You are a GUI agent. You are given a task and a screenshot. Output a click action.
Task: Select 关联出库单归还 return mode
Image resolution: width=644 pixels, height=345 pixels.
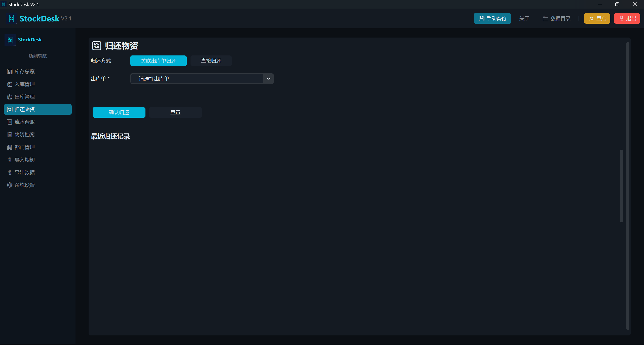tap(159, 61)
